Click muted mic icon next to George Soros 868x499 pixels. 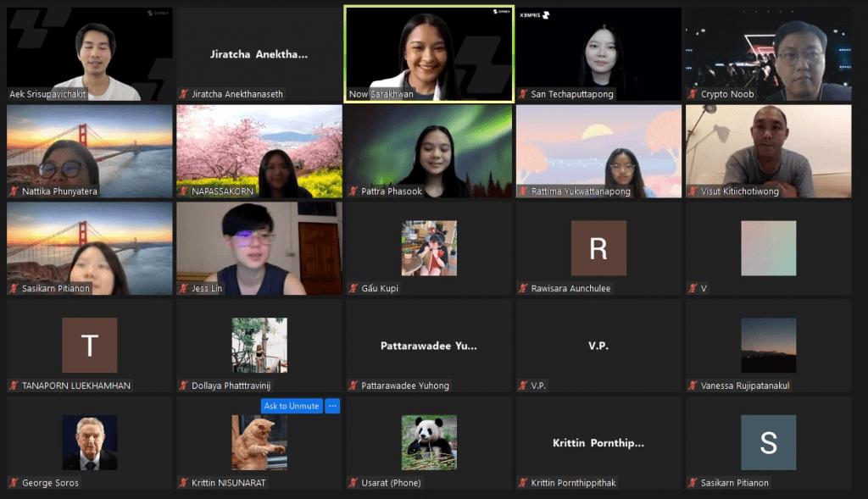tap(14, 483)
